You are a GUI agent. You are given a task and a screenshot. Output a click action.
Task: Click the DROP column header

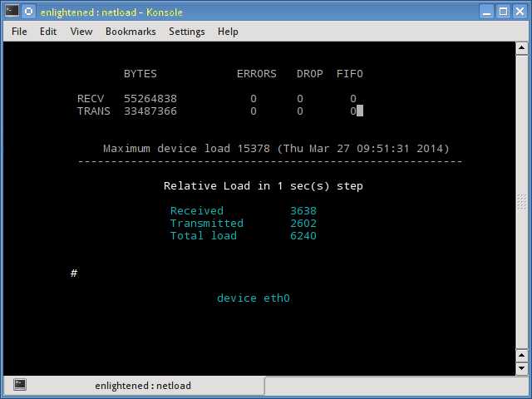310,74
